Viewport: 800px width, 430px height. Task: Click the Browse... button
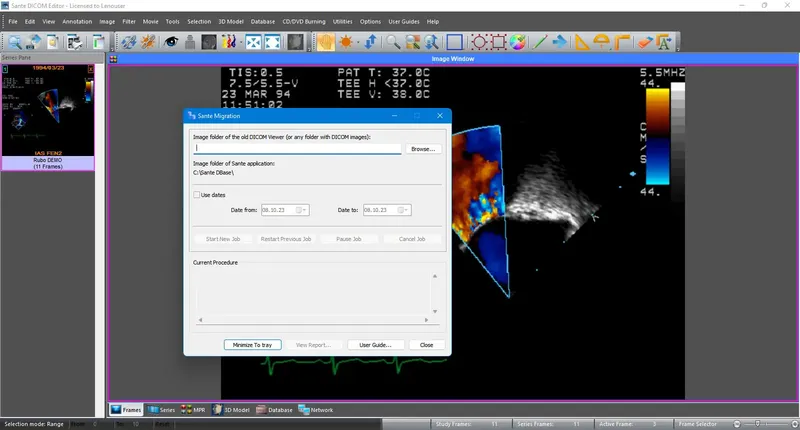423,149
